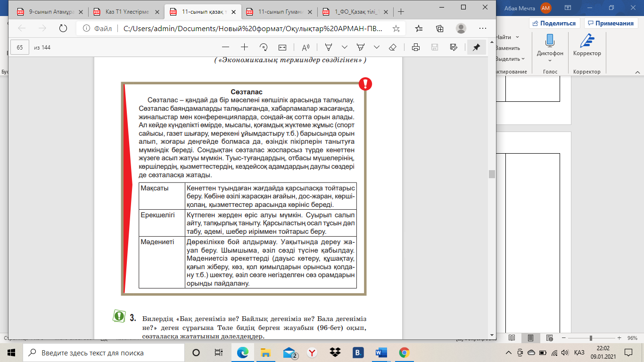Click the Save As icon in the PDF toolbar
The image size is (644, 362).
tap(454, 47)
